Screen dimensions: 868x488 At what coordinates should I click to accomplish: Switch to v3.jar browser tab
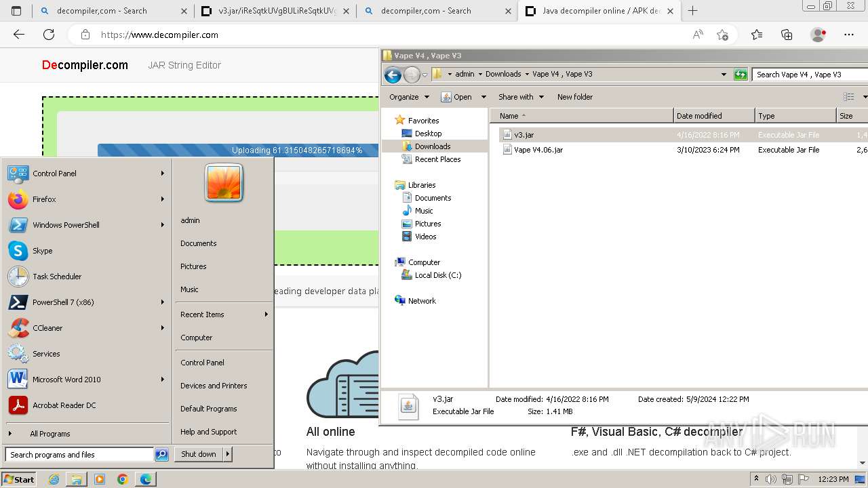[275, 11]
